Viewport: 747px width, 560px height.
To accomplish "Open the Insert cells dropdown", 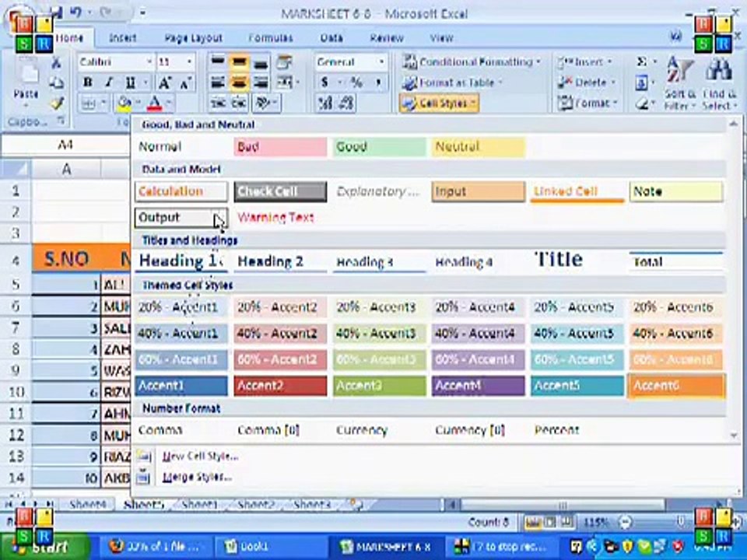I will coord(585,62).
